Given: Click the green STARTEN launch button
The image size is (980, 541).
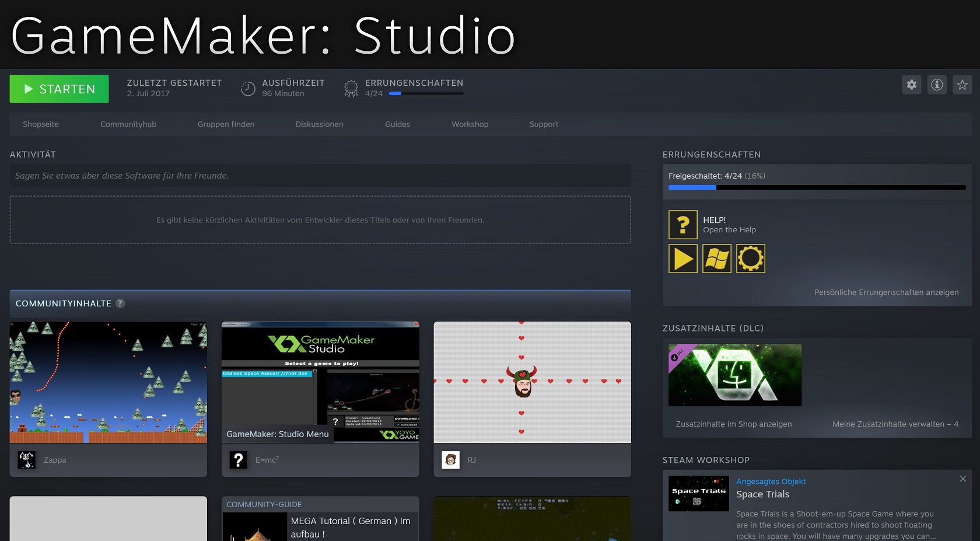Looking at the screenshot, I should click(59, 89).
